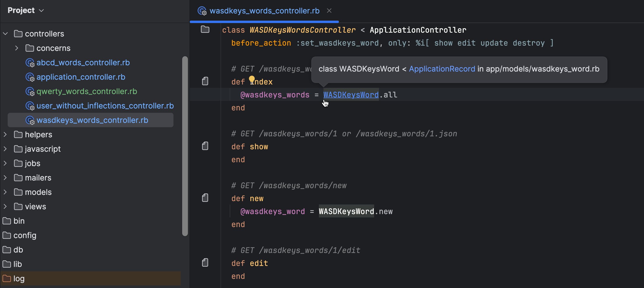
Task: Collapse the controllers folder
Action: [x=5, y=33]
